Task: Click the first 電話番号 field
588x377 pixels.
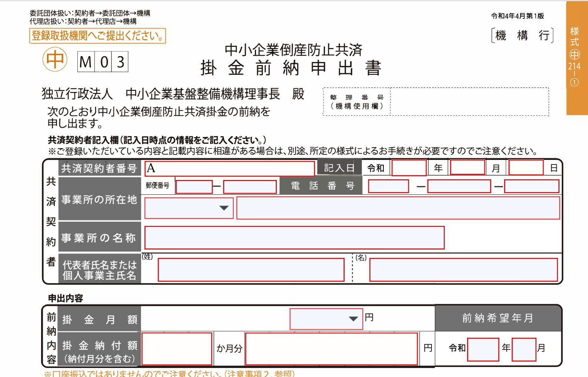Action: [388, 186]
